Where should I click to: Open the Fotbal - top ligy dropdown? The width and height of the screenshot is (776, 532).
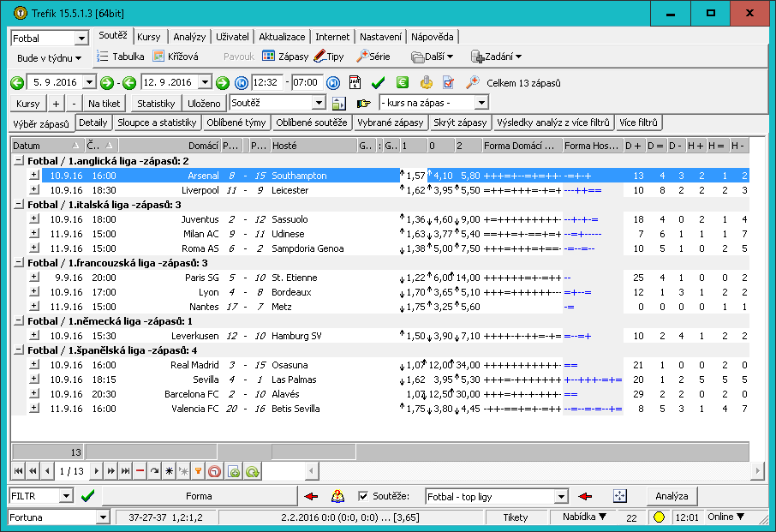(x=561, y=496)
